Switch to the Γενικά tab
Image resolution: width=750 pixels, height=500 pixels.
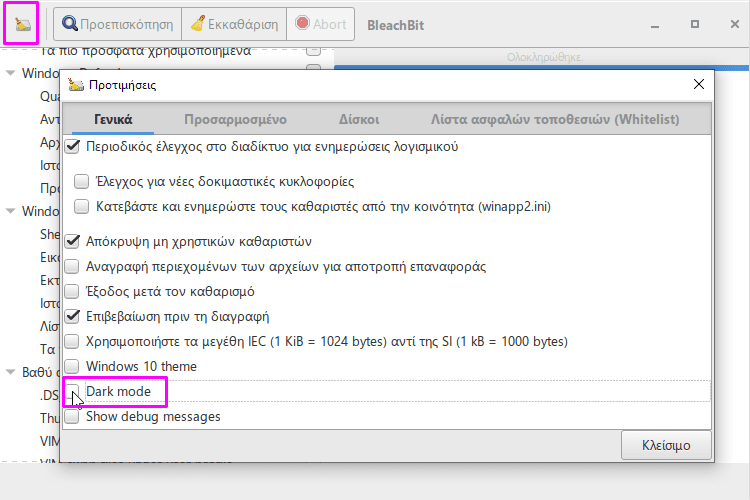pos(113,119)
